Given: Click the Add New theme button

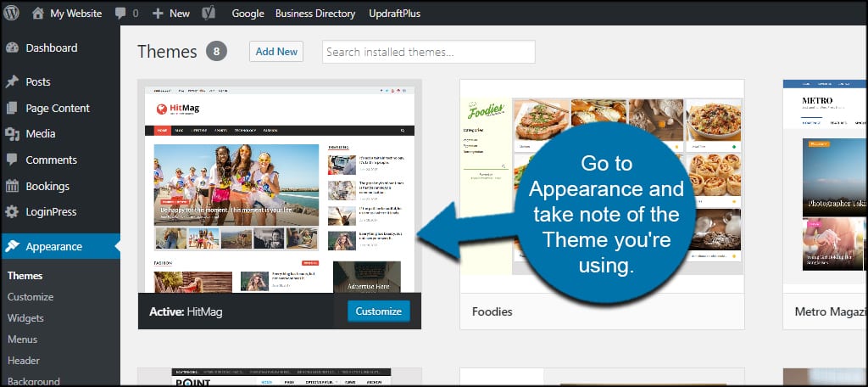Looking at the screenshot, I should 276,52.
